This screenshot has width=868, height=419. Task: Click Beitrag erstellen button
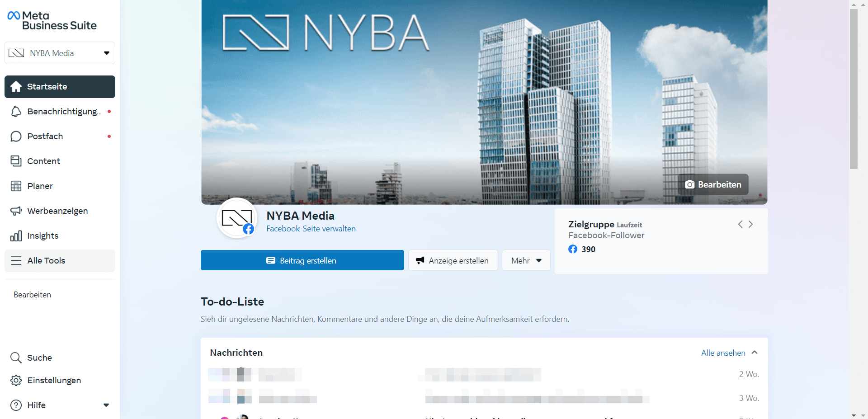click(302, 260)
